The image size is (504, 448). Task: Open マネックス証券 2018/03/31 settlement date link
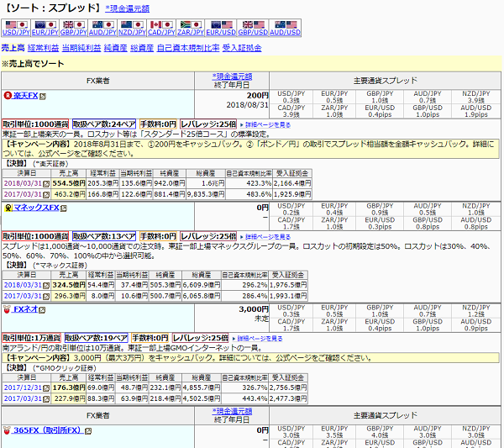coord(23,285)
